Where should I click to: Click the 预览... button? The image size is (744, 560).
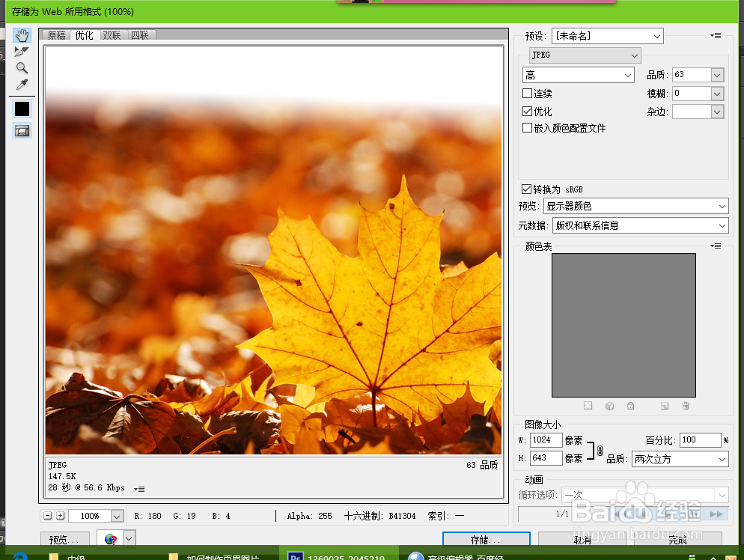tap(64, 540)
